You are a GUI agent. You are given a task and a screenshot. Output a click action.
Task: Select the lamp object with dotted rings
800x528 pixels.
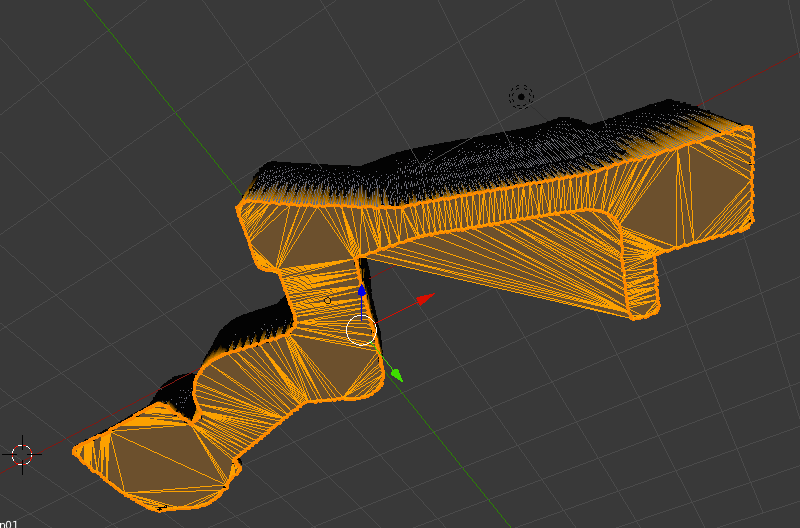click(x=521, y=96)
